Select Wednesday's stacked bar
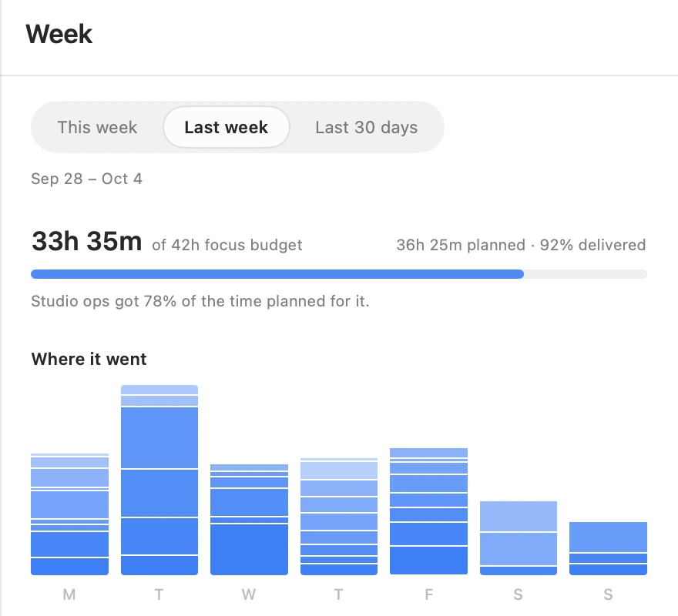This screenshot has height=616, width=678. [x=249, y=520]
